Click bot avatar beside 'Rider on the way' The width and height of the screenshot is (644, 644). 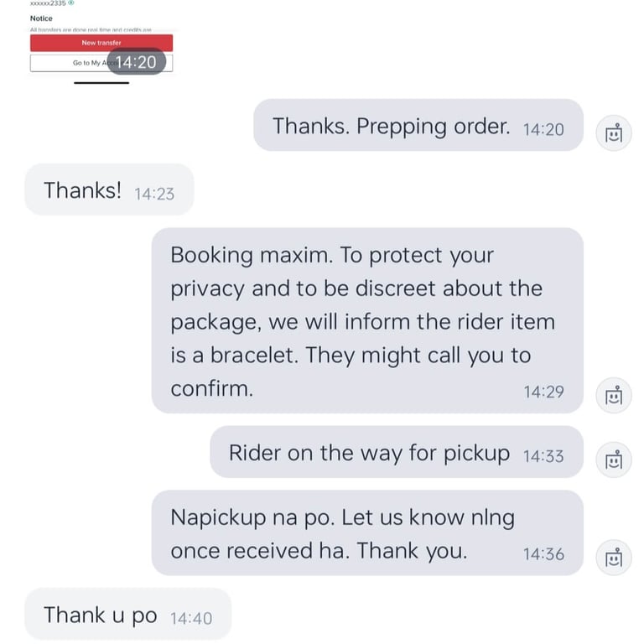(x=614, y=460)
